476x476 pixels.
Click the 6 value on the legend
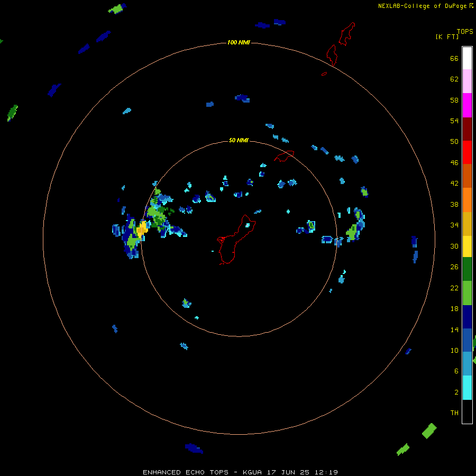point(456,371)
